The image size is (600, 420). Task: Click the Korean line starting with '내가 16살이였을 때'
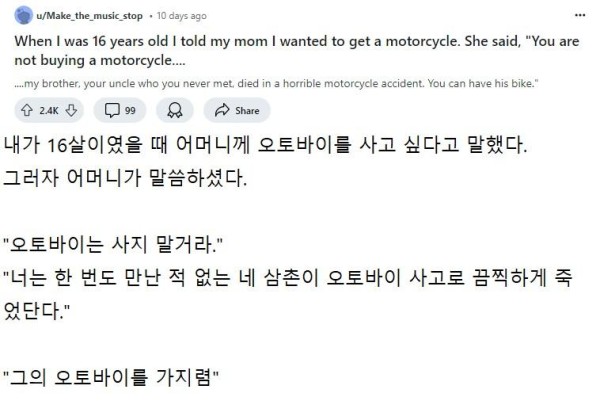[266, 145]
